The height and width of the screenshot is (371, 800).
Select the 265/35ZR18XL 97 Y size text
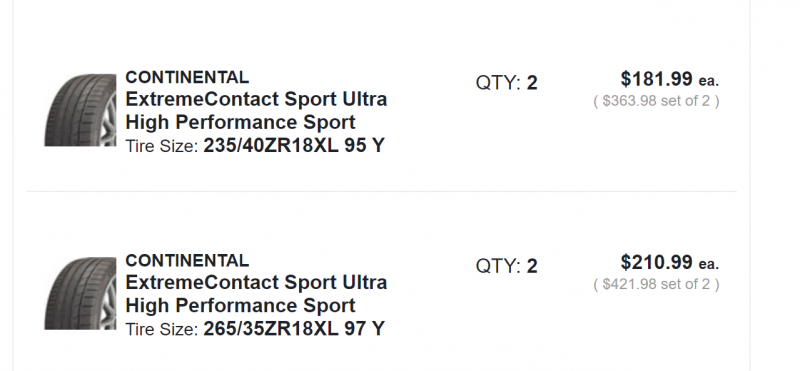click(x=294, y=329)
